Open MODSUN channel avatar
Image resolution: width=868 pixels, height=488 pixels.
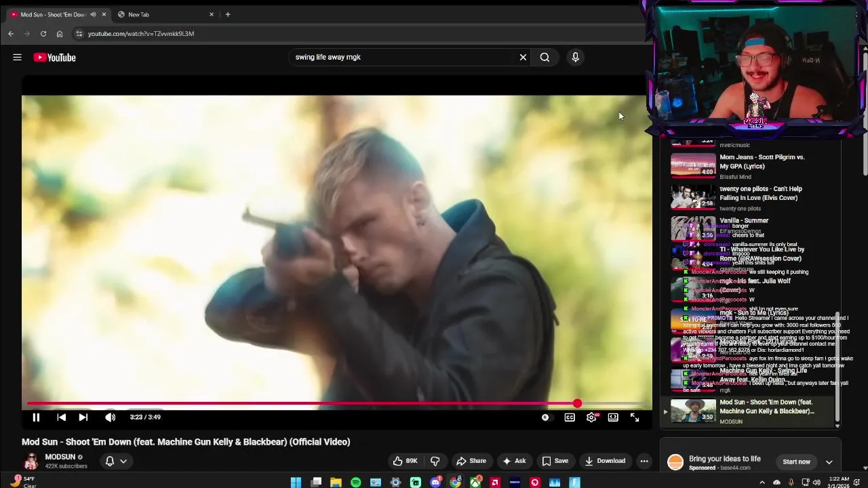pos(31,461)
